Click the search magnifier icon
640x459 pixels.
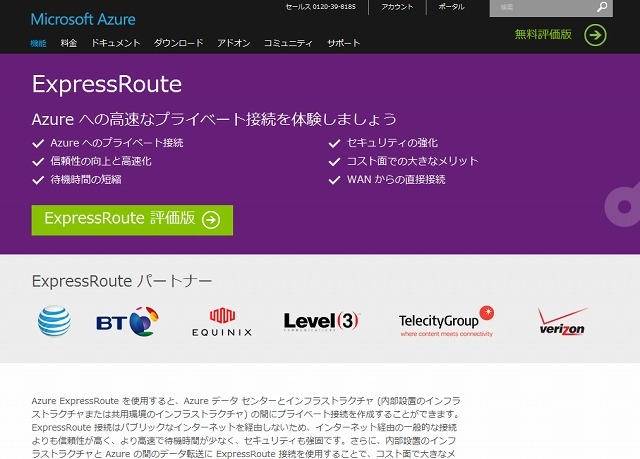(x=602, y=7)
